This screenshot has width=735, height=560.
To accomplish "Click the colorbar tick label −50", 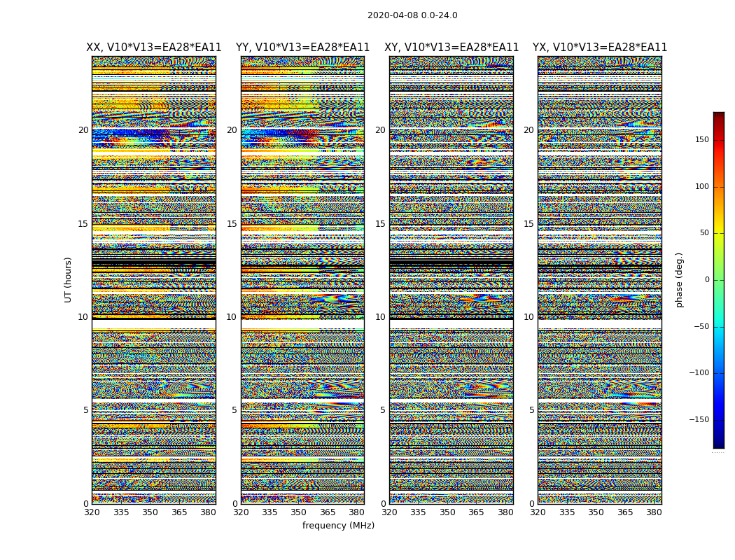I will [701, 327].
